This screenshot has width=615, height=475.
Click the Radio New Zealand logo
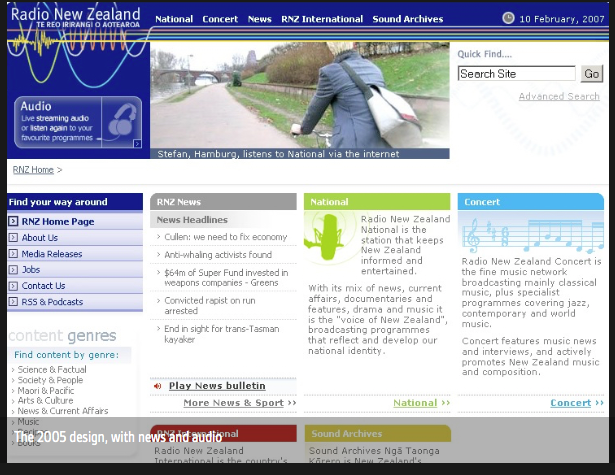75,18
